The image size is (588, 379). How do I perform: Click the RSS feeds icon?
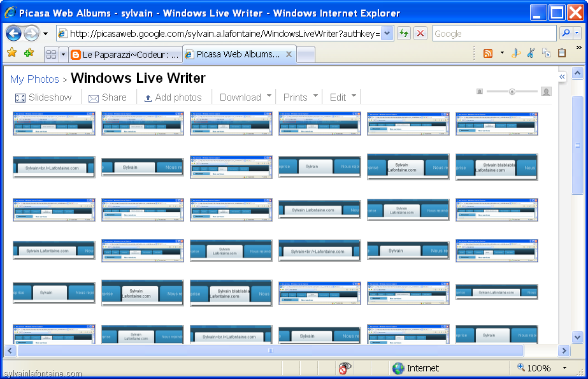pyautogui.click(x=488, y=54)
